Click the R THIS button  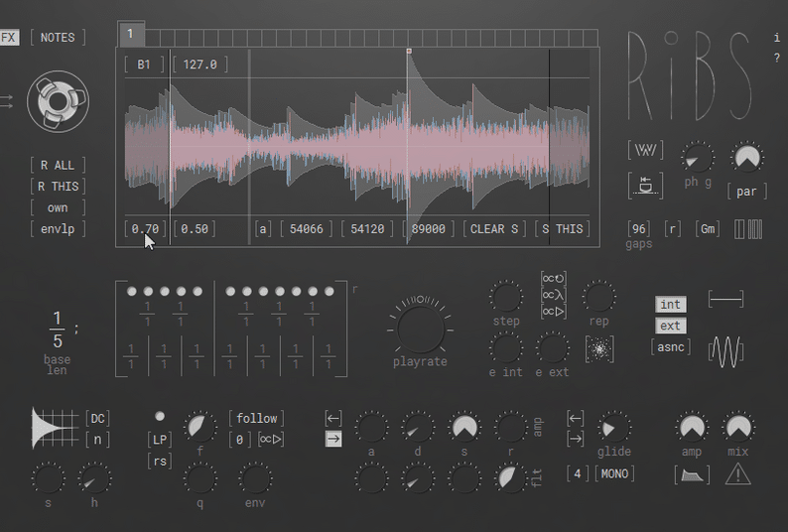coord(58,187)
